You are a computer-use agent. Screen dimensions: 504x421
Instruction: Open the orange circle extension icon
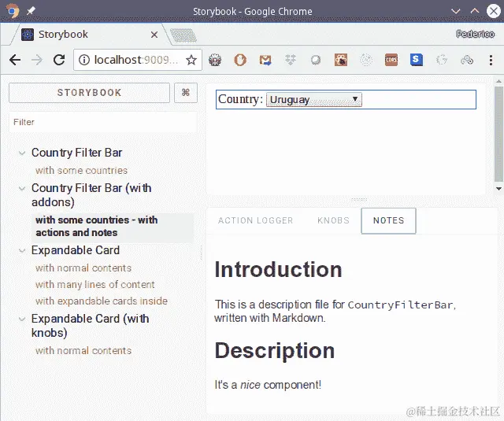[240, 60]
